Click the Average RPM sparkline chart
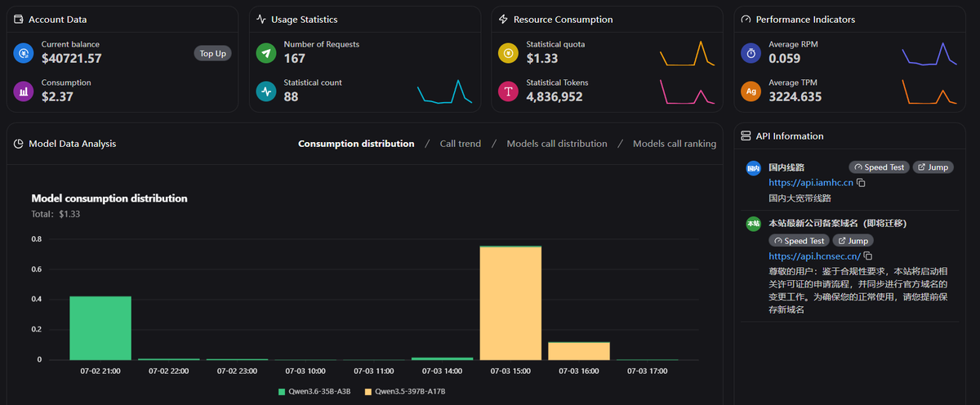 click(x=929, y=53)
